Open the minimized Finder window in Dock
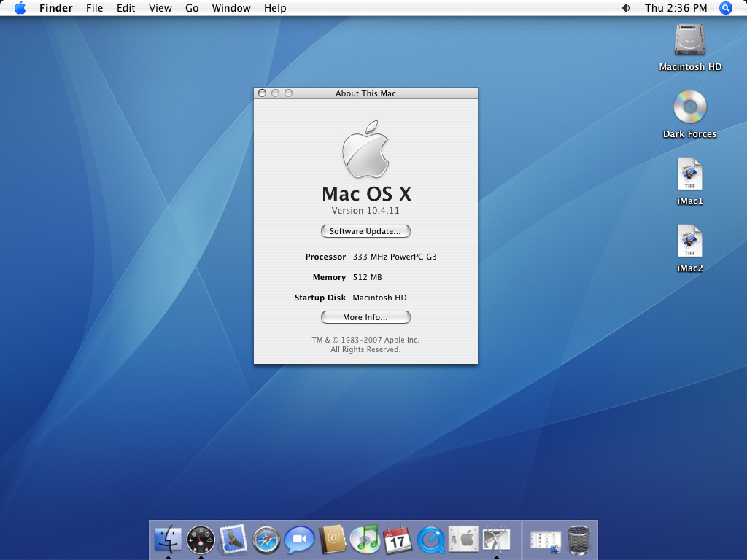The height and width of the screenshot is (560, 747). 546,542
